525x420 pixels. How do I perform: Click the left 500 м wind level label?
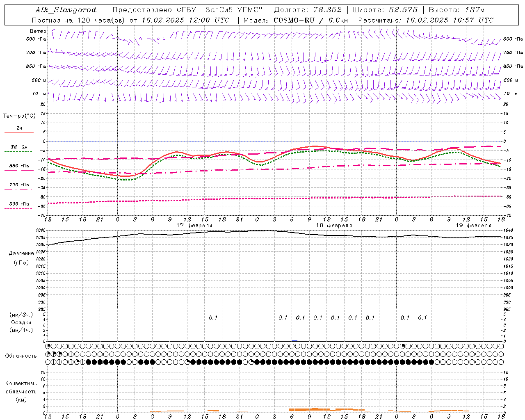pyautogui.click(x=39, y=80)
